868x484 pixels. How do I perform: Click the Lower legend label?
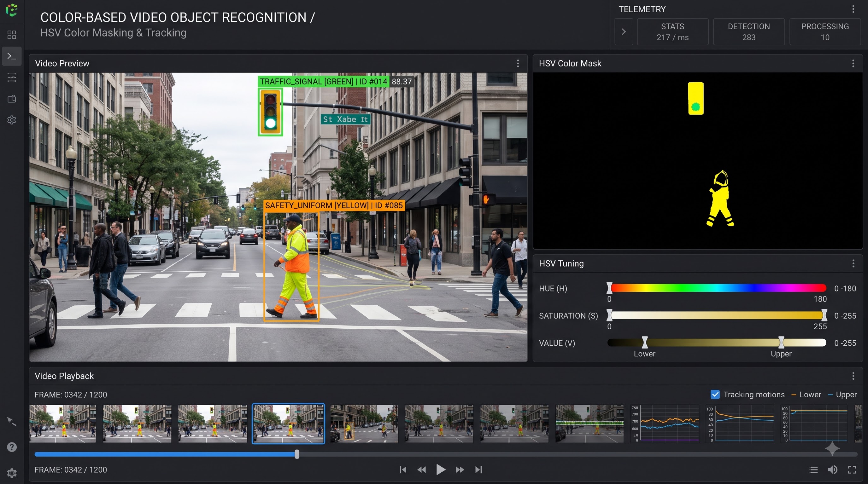(810, 395)
